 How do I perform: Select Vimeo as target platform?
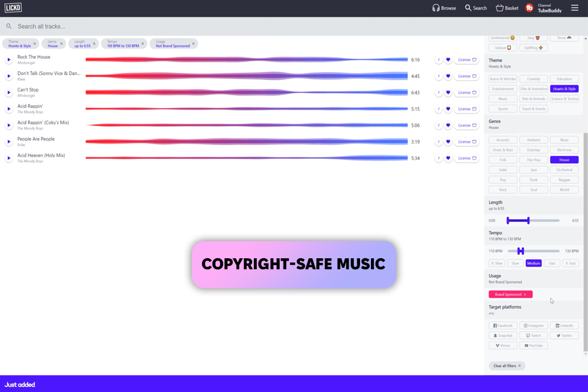coord(503,346)
